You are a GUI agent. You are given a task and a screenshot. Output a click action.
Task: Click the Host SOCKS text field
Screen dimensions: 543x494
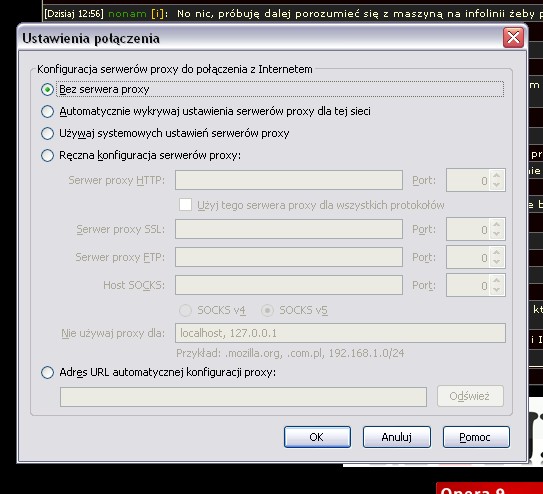point(289,285)
